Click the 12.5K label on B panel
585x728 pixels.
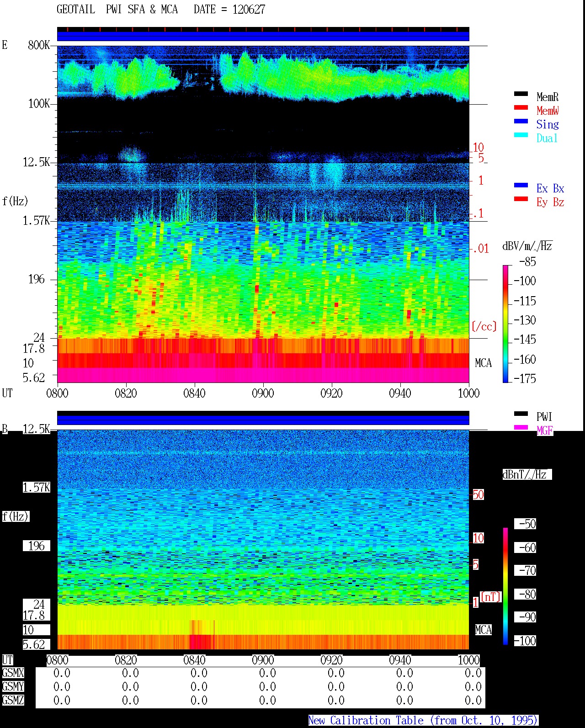click(37, 429)
